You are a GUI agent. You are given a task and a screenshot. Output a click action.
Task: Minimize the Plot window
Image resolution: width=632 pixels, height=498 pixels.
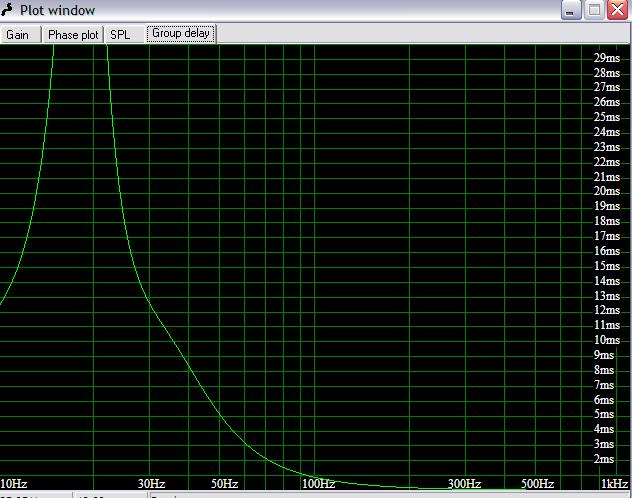tap(571, 10)
